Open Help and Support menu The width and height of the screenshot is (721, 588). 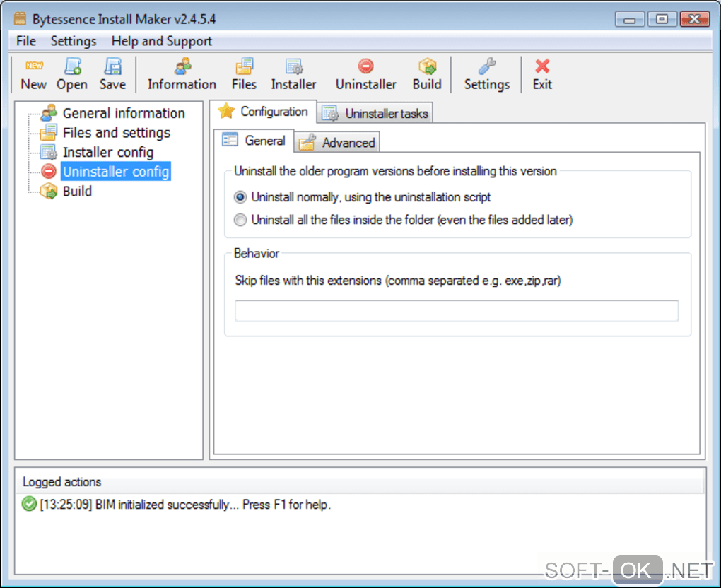pyautogui.click(x=162, y=41)
